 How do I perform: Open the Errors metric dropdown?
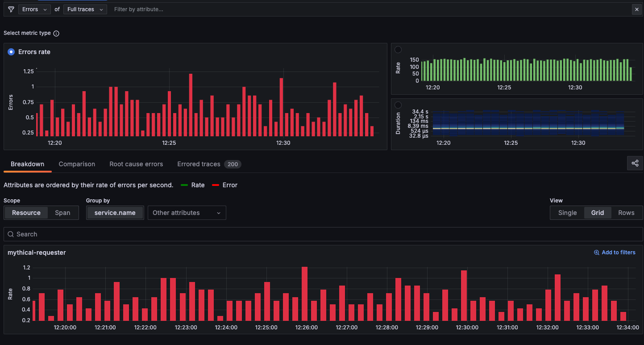click(34, 9)
